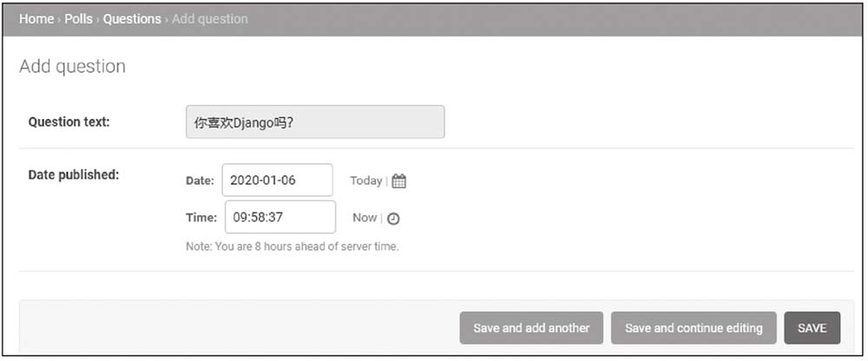The image size is (868, 361).
Task: Click the server time note text
Action: 292,246
